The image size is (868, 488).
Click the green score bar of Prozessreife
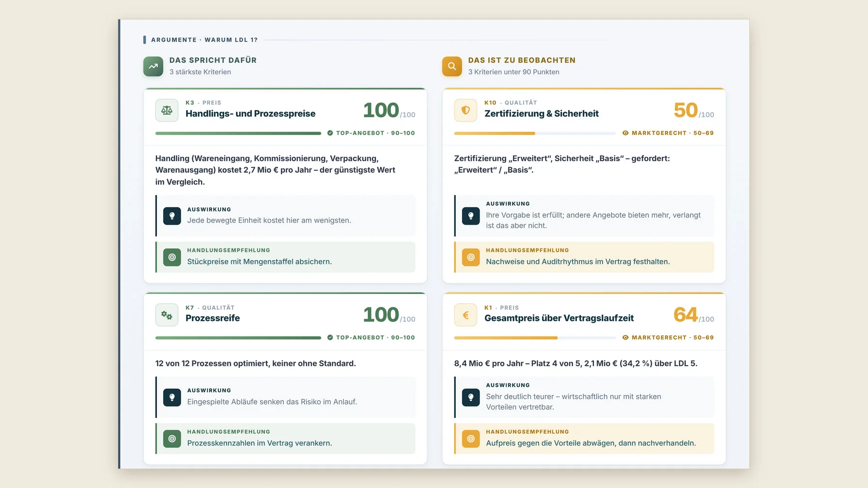tap(238, 337)
